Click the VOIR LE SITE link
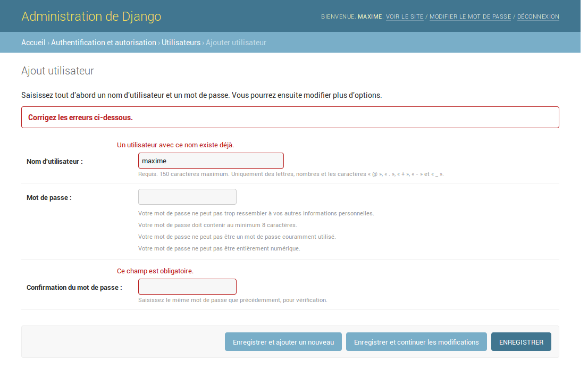The width and height of the screenshot is (588, 368). pyautogui.click(x=405, y=16)
